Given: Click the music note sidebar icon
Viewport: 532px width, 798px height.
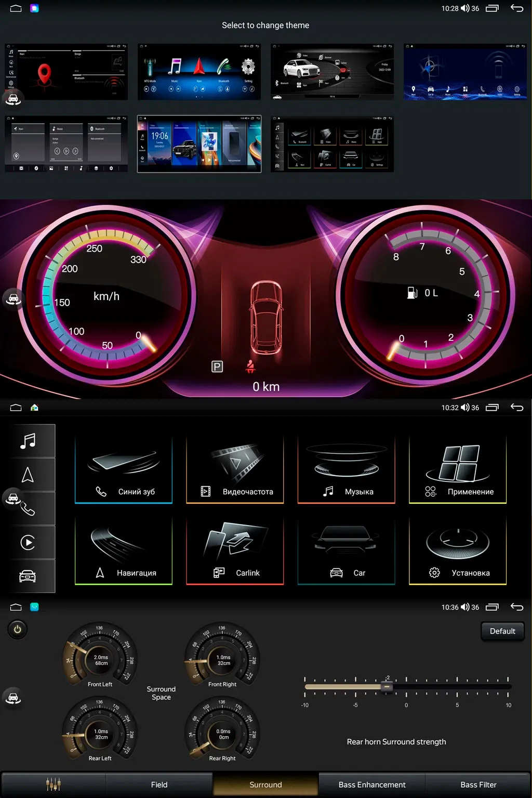Looking at the screenshot, I should tap(28, 441).
